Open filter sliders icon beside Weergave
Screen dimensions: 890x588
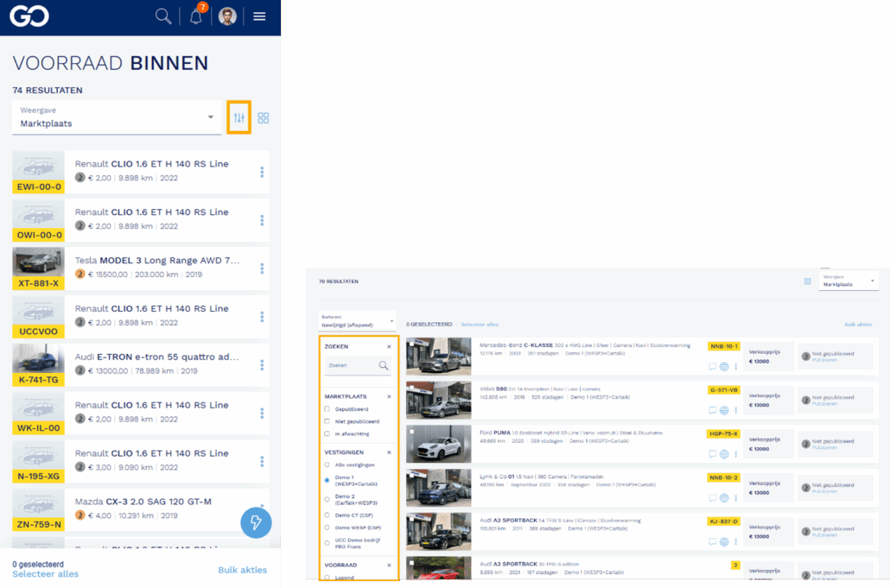coord(239,117)
